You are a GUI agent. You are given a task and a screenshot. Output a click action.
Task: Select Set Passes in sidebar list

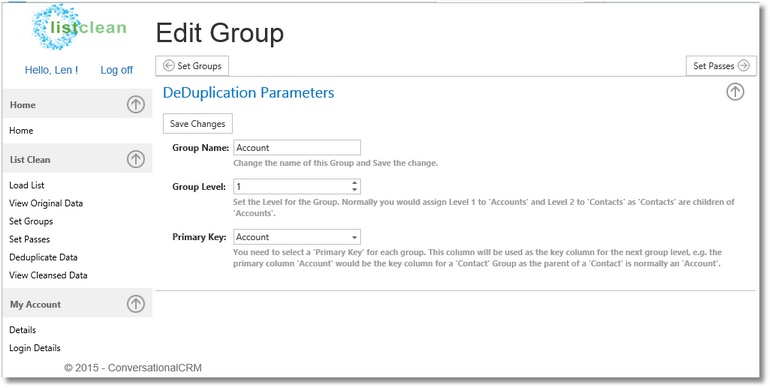pos(29,240)
